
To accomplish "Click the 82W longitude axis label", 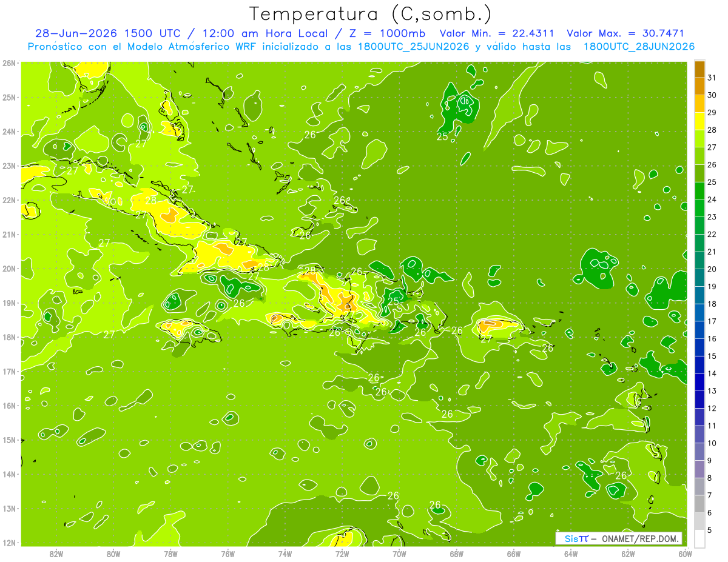I will click(56, 554).
